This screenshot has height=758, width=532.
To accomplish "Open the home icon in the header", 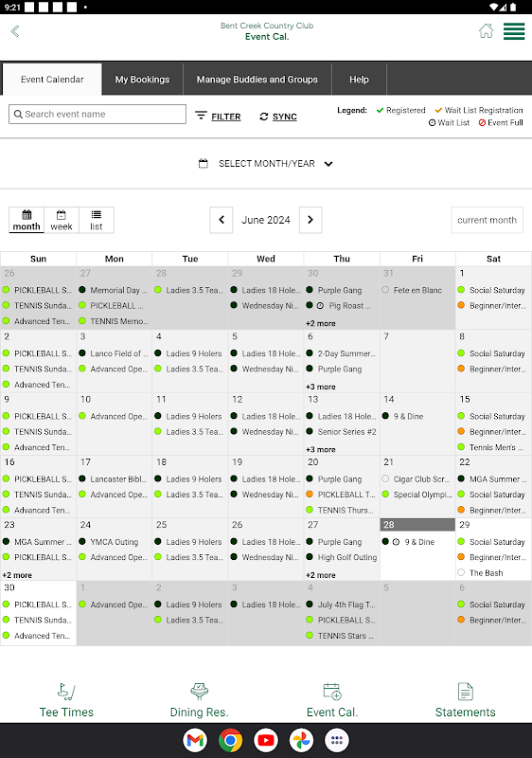I will (487, 31).
